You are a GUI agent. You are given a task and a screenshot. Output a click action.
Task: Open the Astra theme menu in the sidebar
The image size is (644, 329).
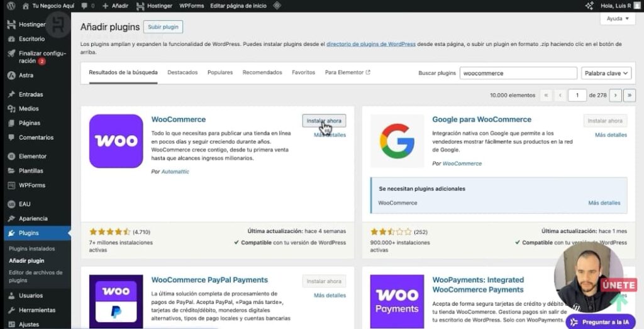(26, 75)
